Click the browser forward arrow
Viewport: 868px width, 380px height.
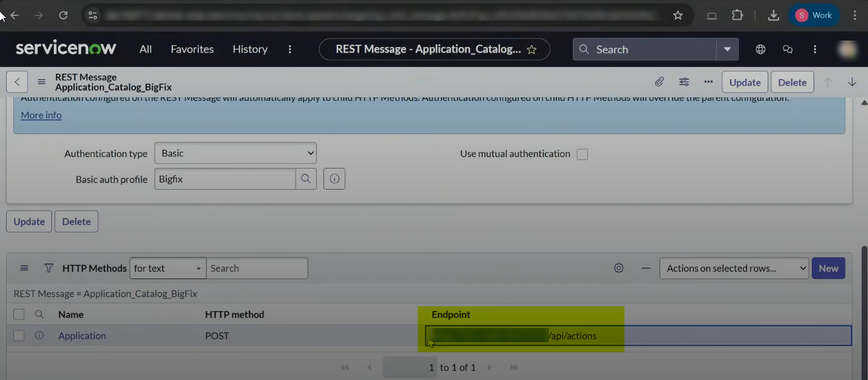click(39, 16)
